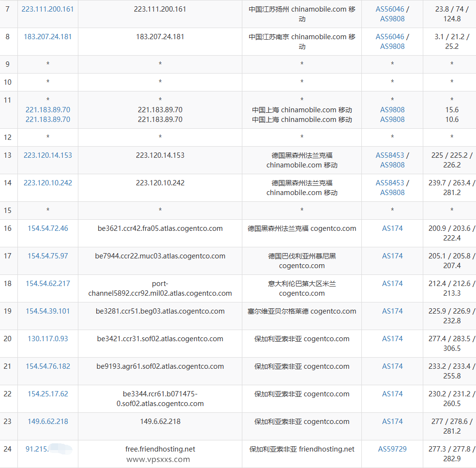This screenshot has width=476, height=468.
Task: Select location 意大利伦巴第大区米兰 cogentco.com
Action: point(302,288)
